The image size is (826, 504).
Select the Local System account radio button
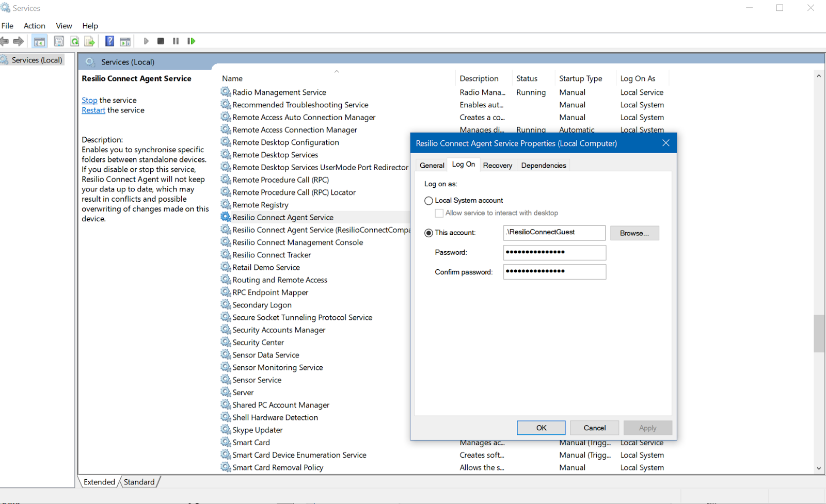click(428, 201)
